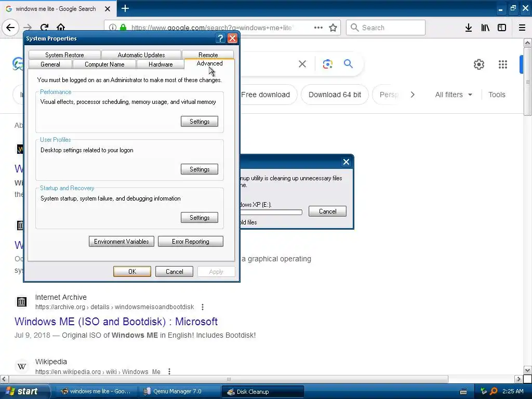
Task: Click the blue Google search magnifier
Action: [x=348, y=63]
